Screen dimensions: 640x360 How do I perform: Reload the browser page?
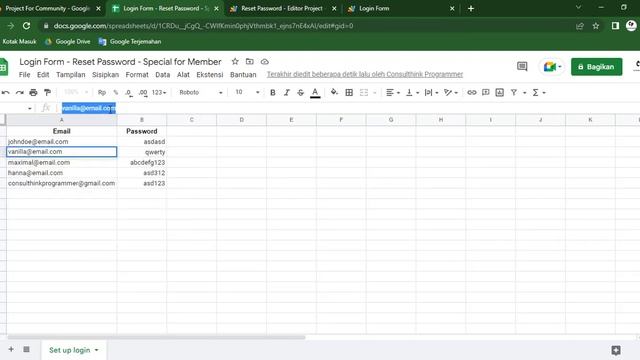click(x=27, y=26)
